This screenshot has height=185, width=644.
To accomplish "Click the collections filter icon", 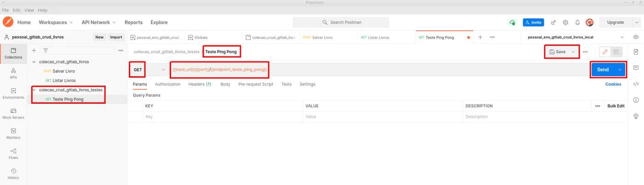I will 46,50.
